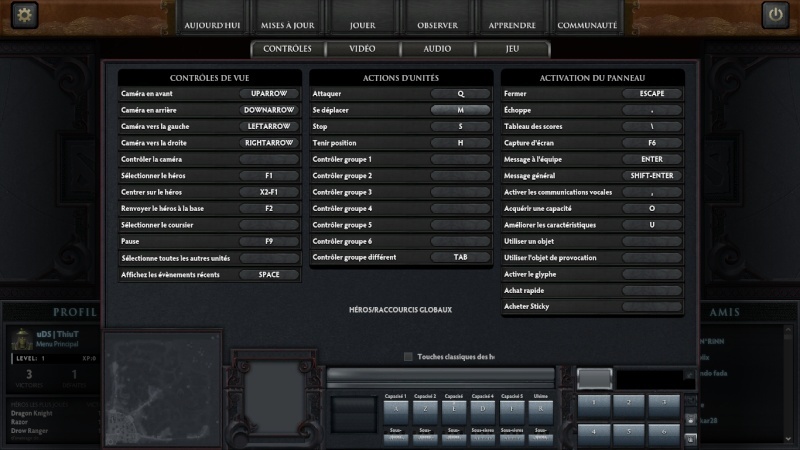The image size is (800, 450).
Task: Select ability slot Capacité 5 key F
Action: point(512,411)
